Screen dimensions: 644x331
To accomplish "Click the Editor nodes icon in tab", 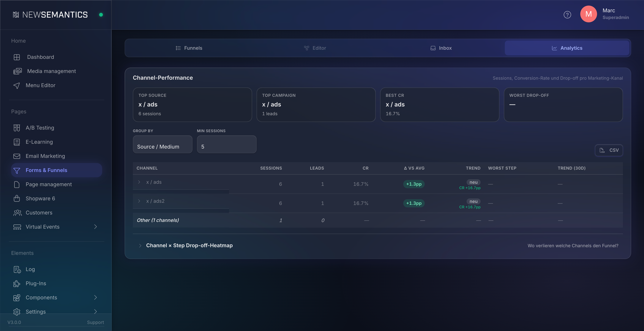I will (307, 48).
